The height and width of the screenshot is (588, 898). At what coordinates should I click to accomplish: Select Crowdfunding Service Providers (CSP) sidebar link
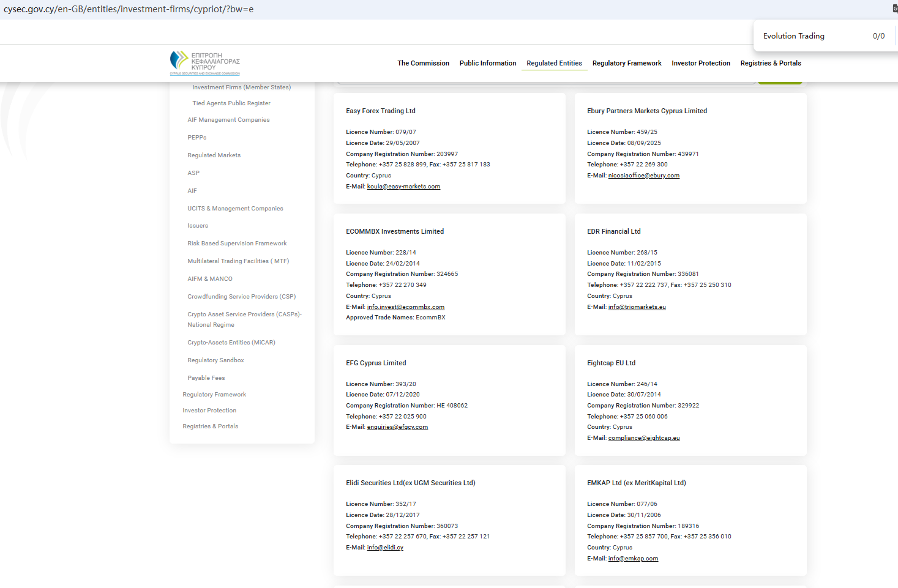[x=241, y=297]
